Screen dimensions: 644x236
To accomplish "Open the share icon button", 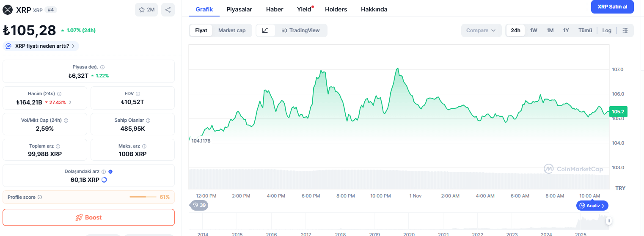I will pyautogui.click(x=168, y=10).
